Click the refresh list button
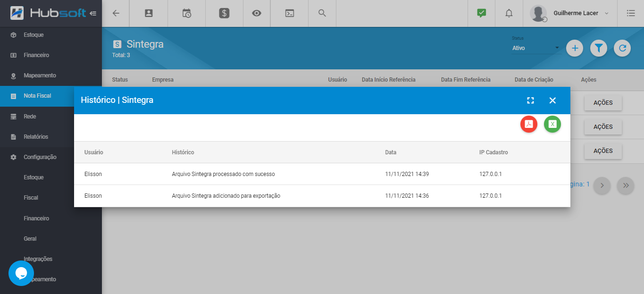644x294 pixels. pyautogui.click(x=622, y=48)
